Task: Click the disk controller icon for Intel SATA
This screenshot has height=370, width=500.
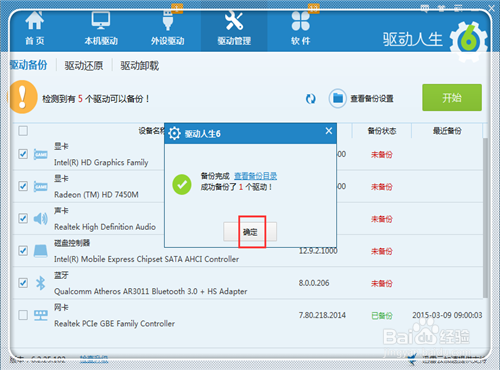Action: (x=41, y=251)
